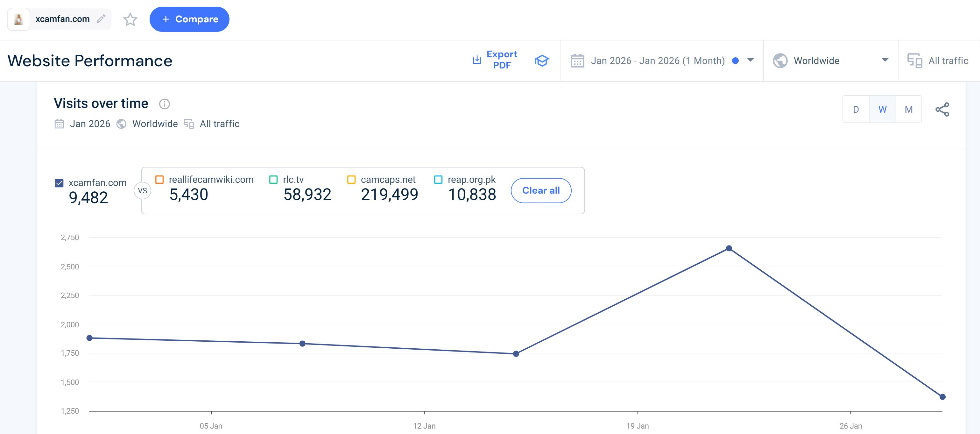The height and width of the screenshot is (434, 980).
Task: Expand the date range dropdown arrow
Action: [x=750, y=60]
